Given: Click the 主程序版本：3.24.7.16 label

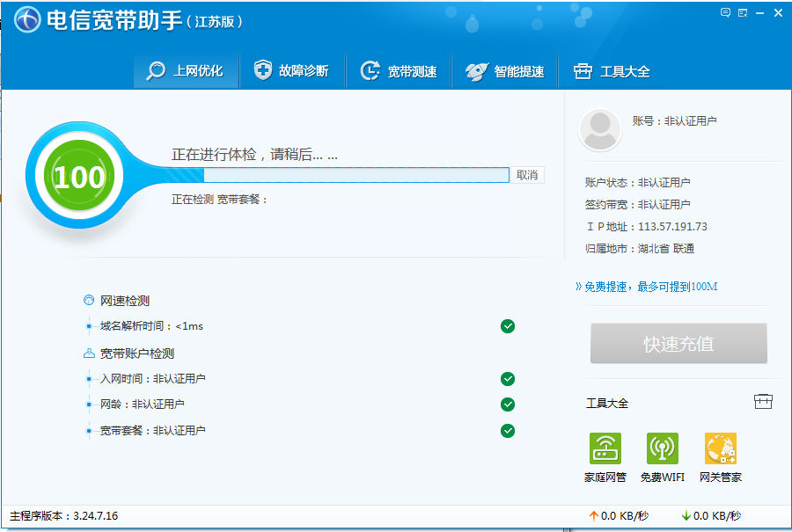Looking at the screenshot, I should tap(63, 516).
